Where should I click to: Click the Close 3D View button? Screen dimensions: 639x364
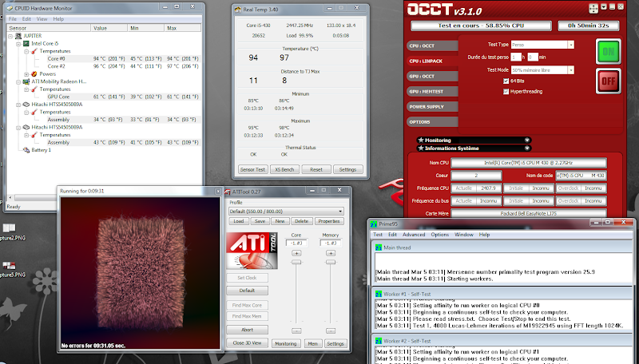[x=248, y=343]
